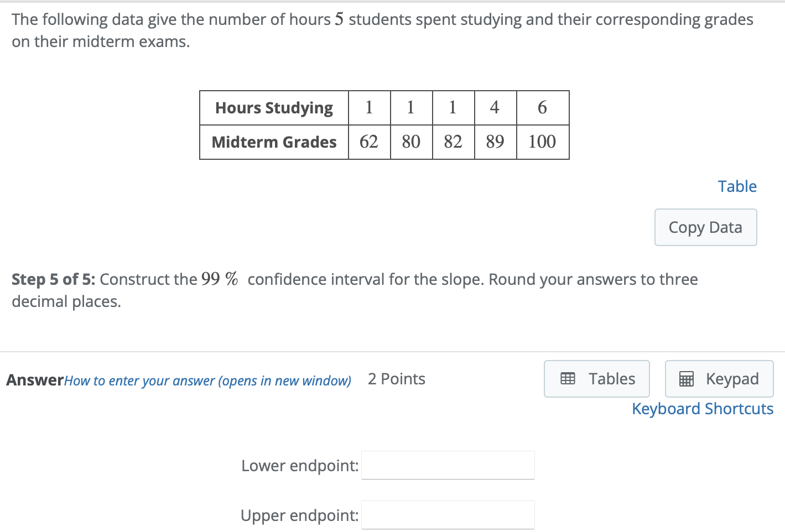Click the Hours Studying row header

pos(273,107)
